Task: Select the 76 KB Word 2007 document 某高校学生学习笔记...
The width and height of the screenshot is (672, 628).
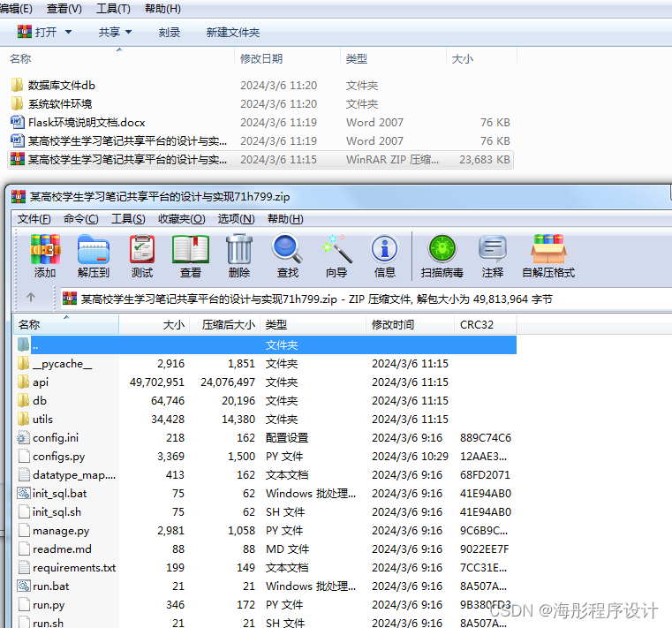Action: tap(260, 140)
